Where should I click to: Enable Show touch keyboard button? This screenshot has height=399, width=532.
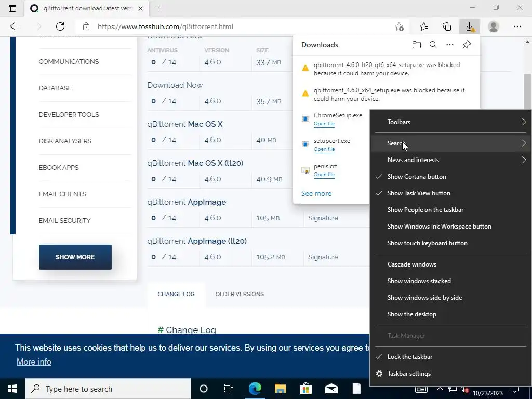point(450,243)
